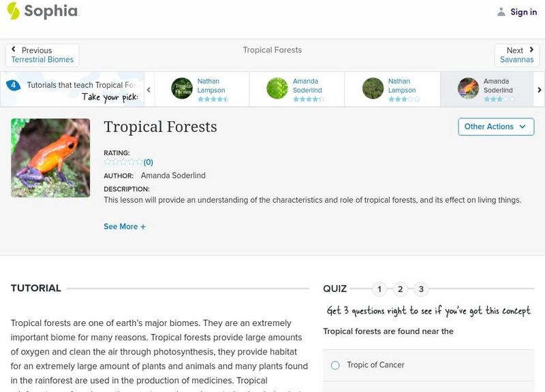Click the right chevron to scroll tutorials
Image resolution: width=545 pixels, height=392 pixels.
[x=539, y=89]
